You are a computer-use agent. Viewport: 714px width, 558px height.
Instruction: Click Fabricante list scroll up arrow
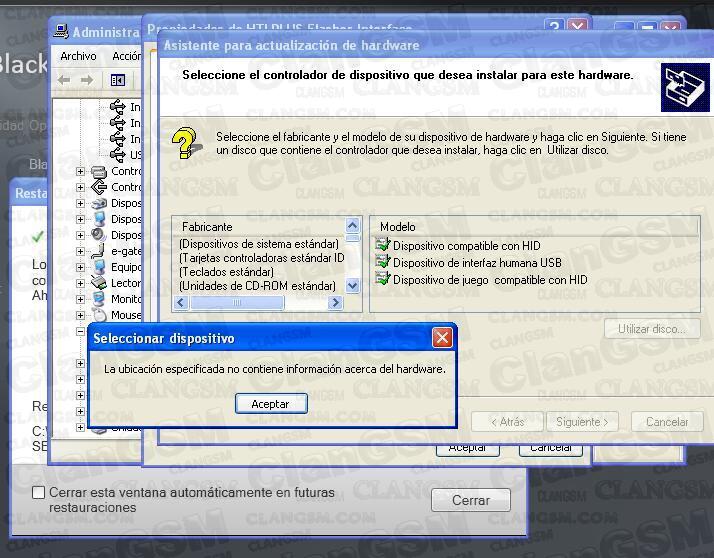352,225
